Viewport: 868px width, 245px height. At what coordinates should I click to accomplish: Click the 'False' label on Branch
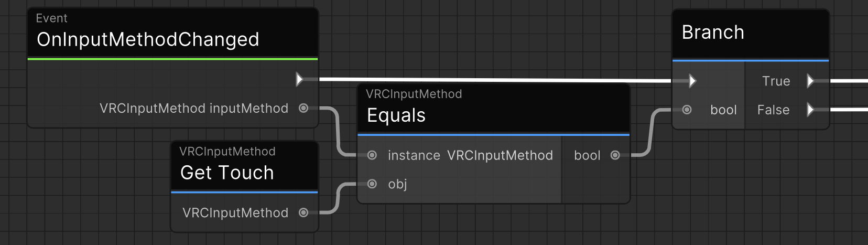click(x=773, y=110)
